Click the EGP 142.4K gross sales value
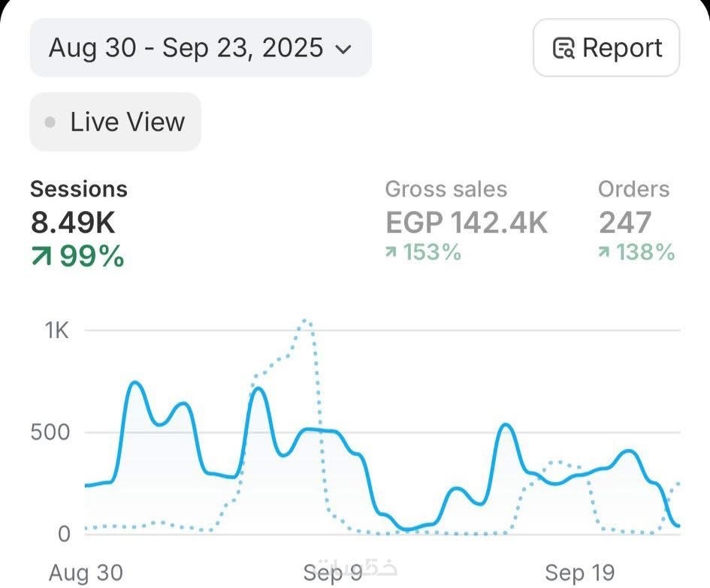This screenshot has height=588, width=710. (x=467, y=222)
